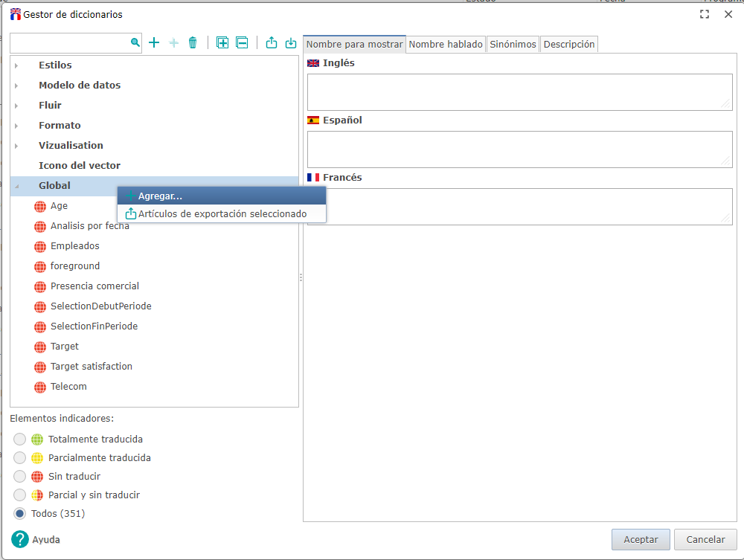Screen dimensions: 744x560
Task: Collapse the Global tree node
Action: (x=16, y=186)
